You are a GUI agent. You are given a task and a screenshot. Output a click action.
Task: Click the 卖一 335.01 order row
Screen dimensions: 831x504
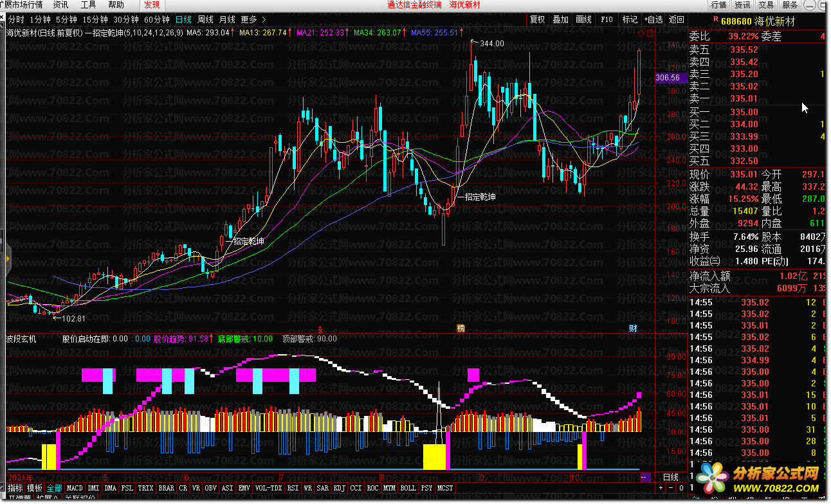tap(758, 99)
